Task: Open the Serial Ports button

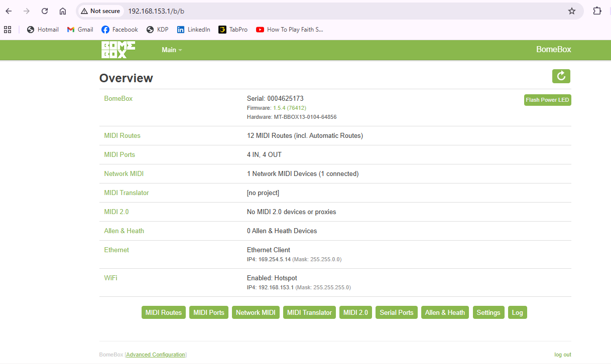Action: coord(396,312)
